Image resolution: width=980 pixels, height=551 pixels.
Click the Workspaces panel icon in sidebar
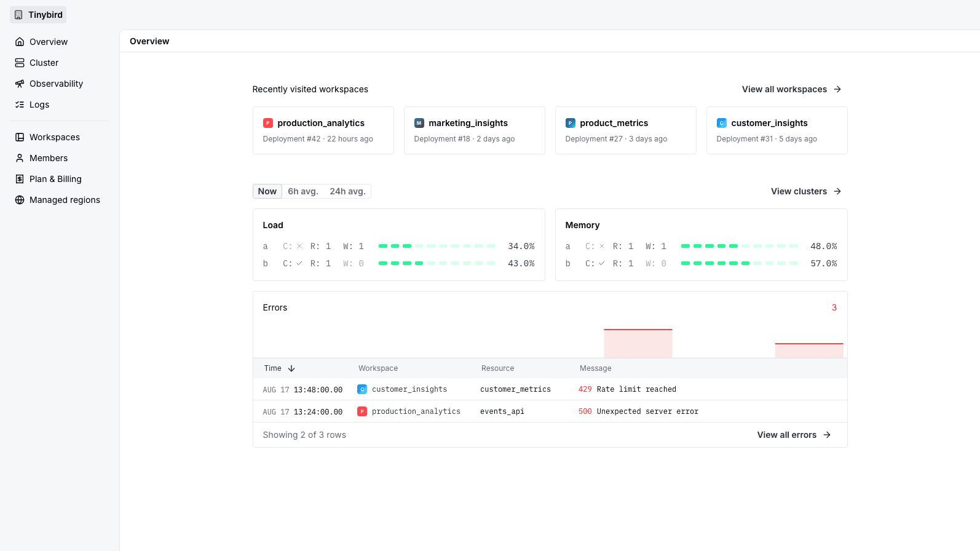[x=20, y=137]
